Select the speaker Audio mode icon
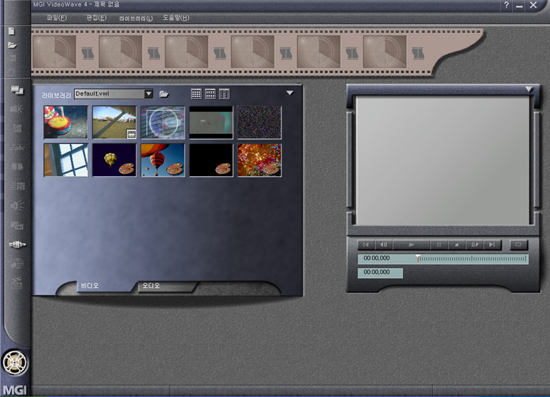550x397 pixels. pos(17,205)
